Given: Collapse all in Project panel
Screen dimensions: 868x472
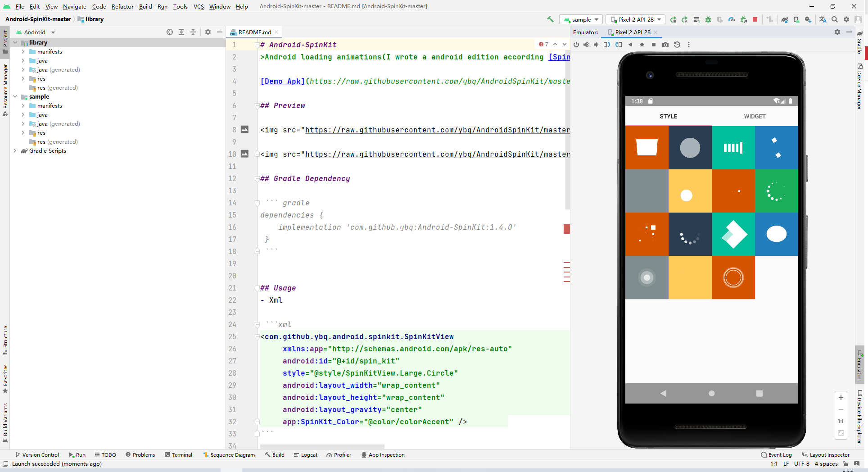Looking at the screenshot, I should pos(193,32).
